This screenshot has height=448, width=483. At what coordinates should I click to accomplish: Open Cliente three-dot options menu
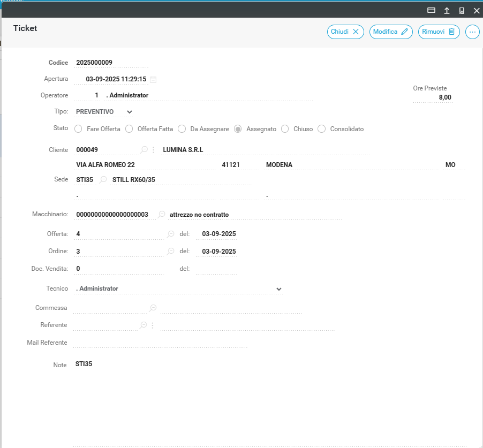pyautogui.click(x=153, y=150)
